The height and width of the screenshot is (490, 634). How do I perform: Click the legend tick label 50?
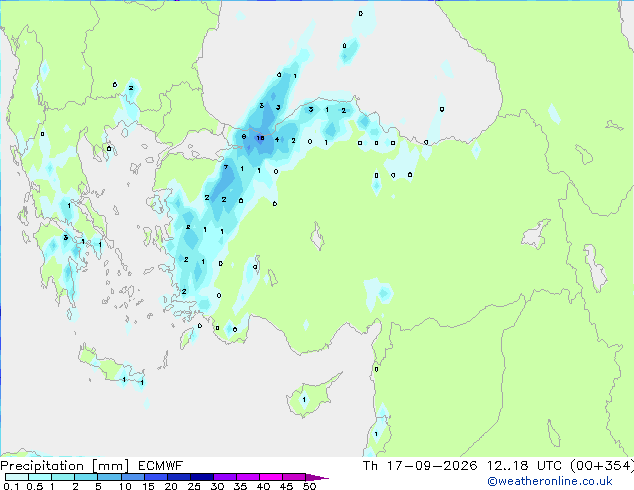[309, 486]
